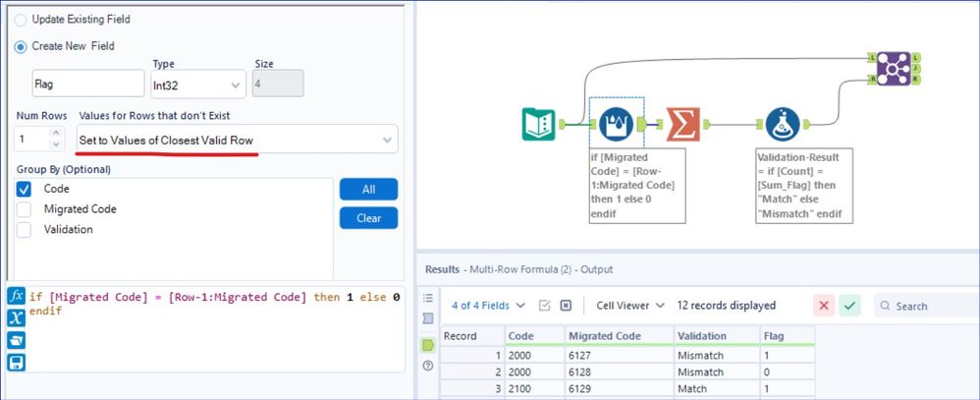The width and height of the screenshot is (980, 400).
Task: Select Create New Field radio button
Action: point(22,46)
